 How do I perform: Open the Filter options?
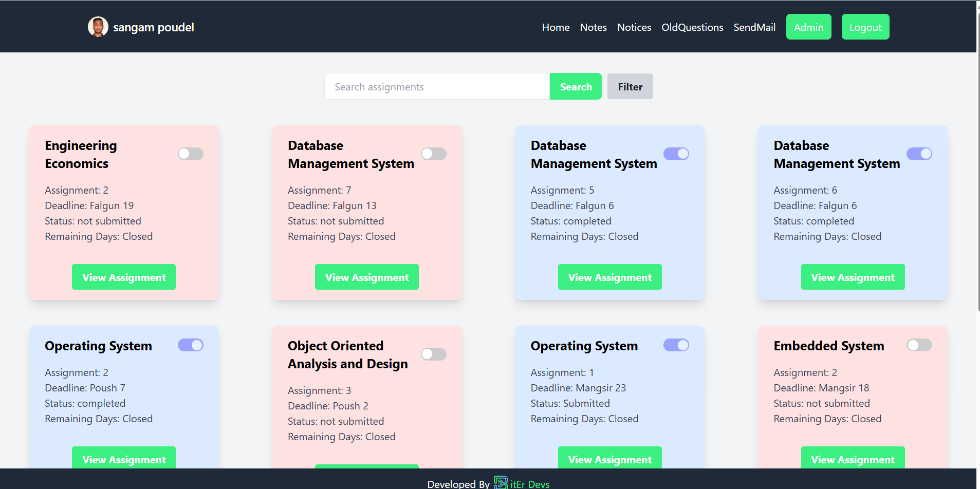(630, 86)
